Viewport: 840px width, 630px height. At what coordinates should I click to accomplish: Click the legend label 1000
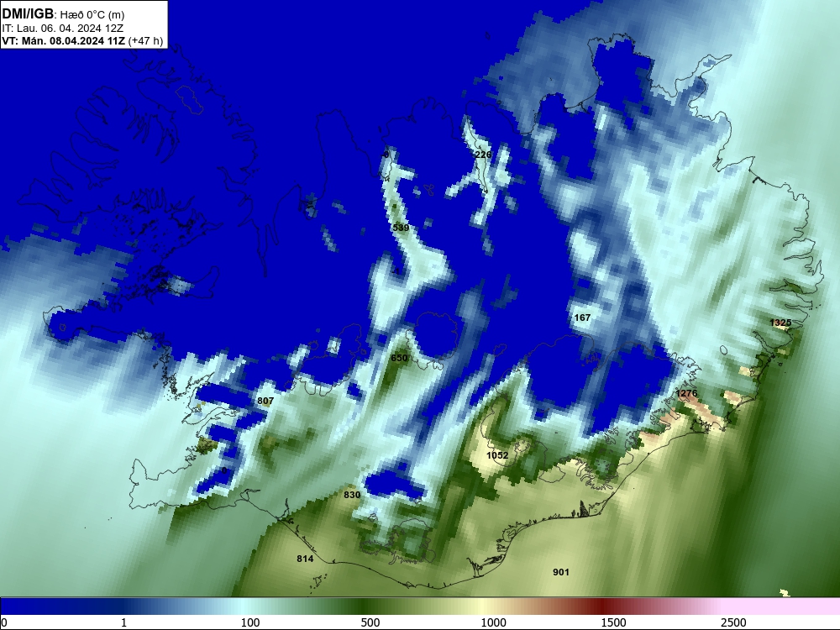click(x=493, y=622)
